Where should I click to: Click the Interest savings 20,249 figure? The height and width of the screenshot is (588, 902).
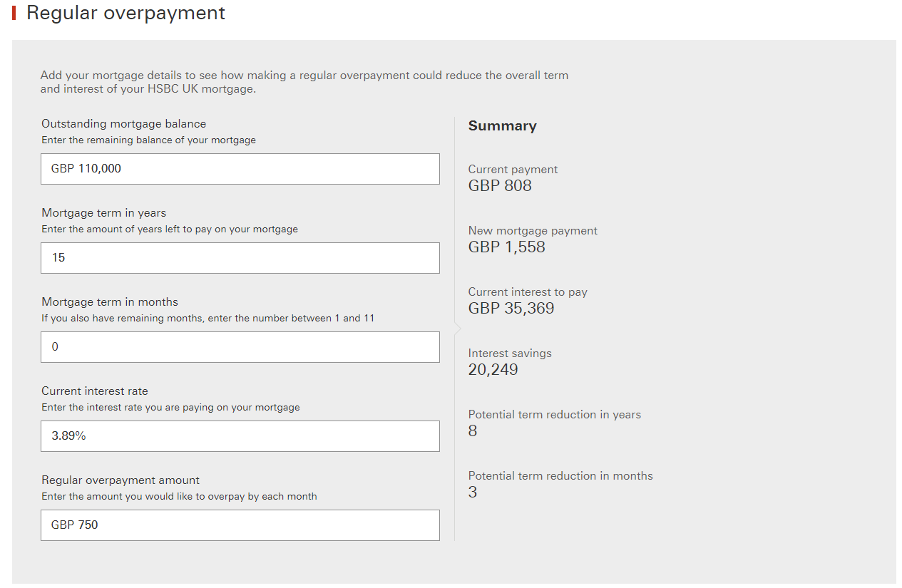(493, 370)
